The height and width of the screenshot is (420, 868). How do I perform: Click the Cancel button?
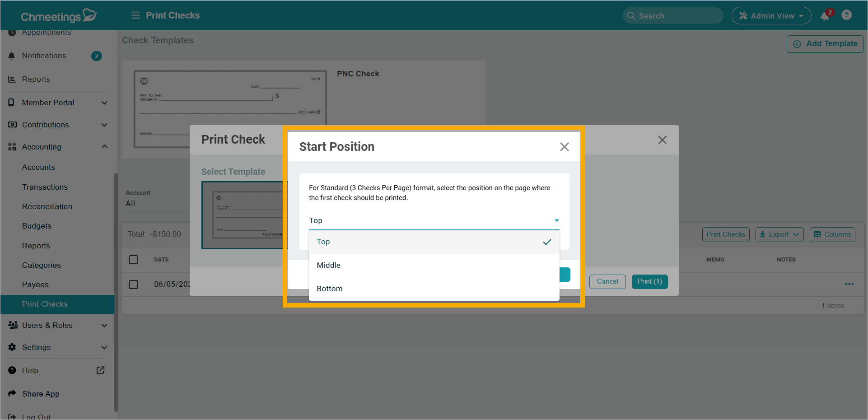607,282
